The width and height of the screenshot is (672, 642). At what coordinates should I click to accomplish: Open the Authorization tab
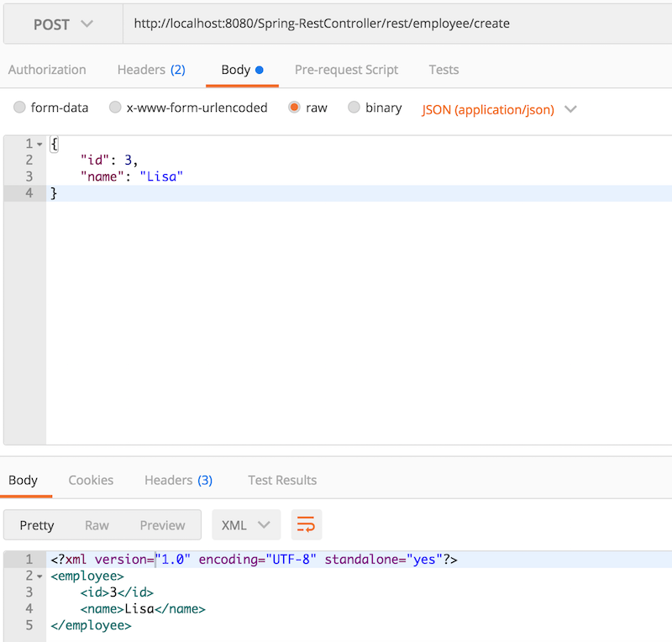tap(47, 70)
